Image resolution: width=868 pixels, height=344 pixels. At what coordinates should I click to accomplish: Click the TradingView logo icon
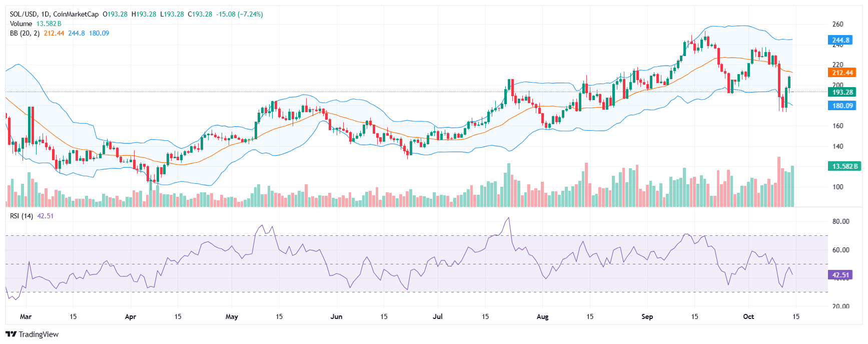pyautogui.click(x=11, y=334)
